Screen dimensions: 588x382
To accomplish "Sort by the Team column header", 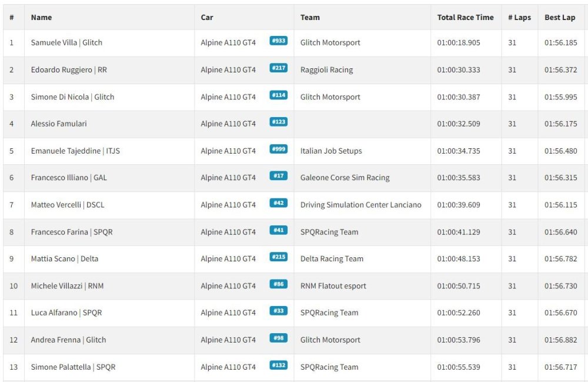I will point(310,17).
